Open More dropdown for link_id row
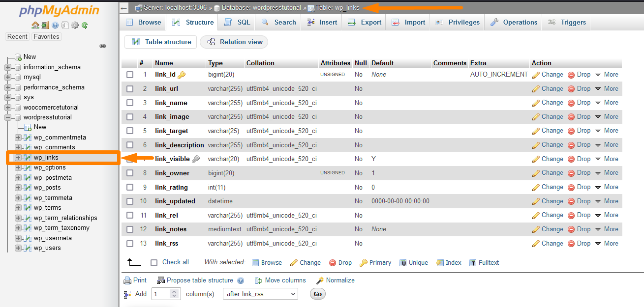 click(x=607, y=75)
